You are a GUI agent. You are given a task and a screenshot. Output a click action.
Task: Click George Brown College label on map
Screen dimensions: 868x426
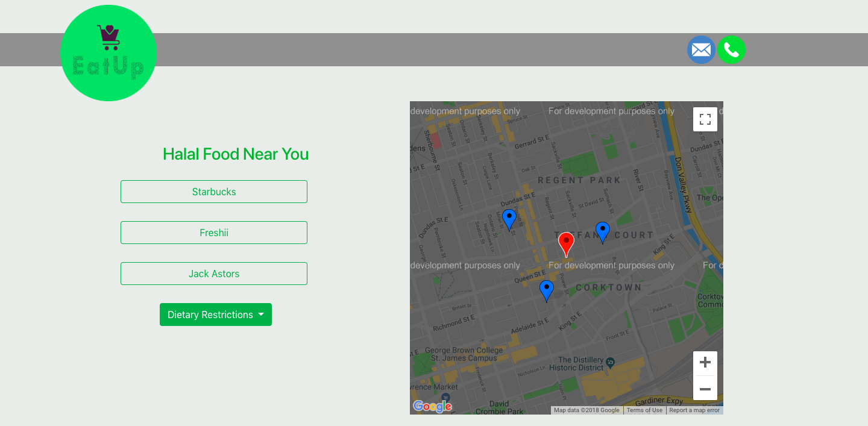tap(464, 354)
